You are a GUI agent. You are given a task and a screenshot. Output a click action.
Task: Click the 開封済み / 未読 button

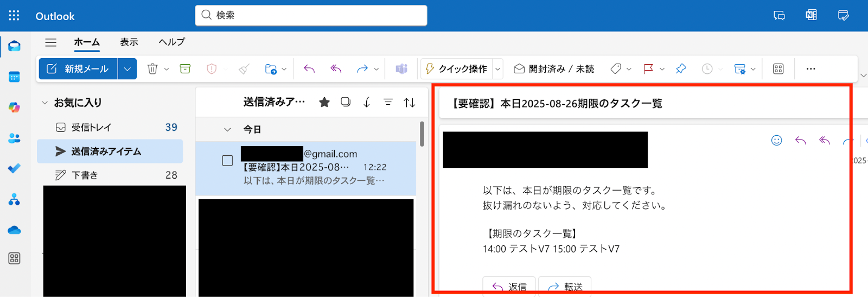point(554,69)
